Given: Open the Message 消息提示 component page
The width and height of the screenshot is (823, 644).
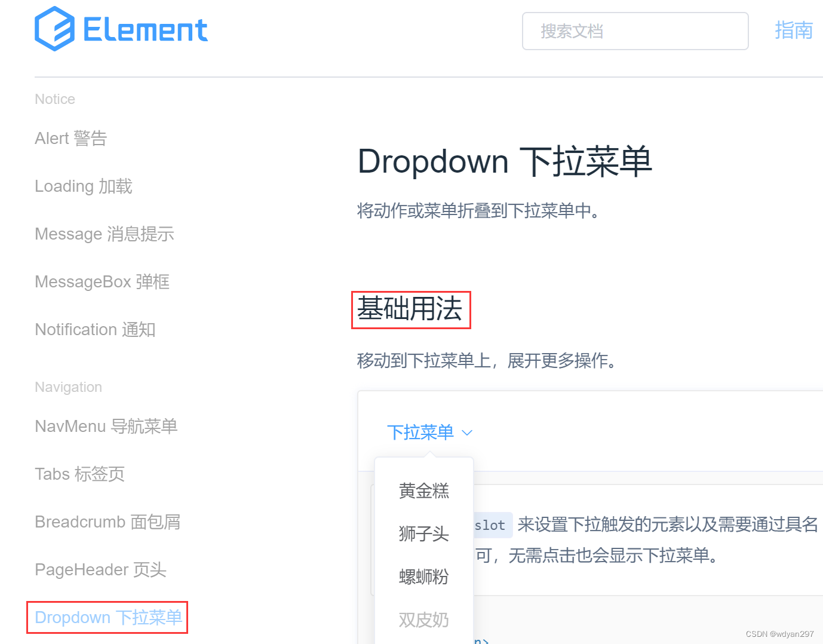Looking at the screenshot, I should coord(105,234).
